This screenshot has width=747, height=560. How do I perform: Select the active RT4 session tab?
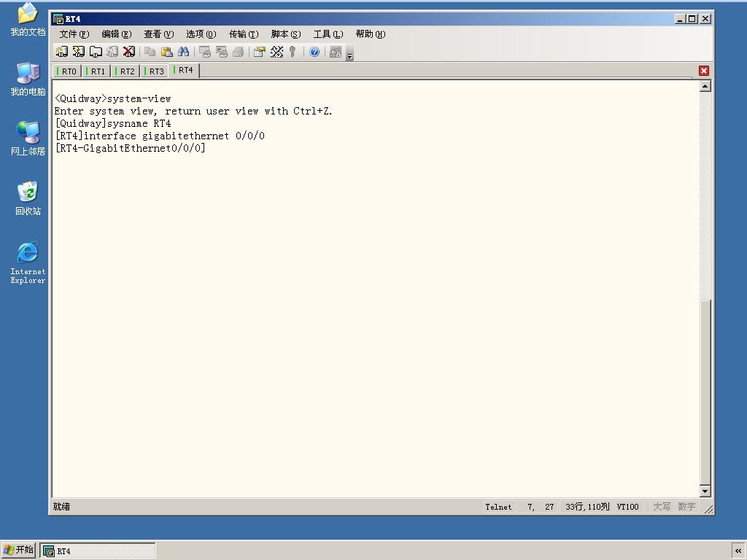coord(184,71)
